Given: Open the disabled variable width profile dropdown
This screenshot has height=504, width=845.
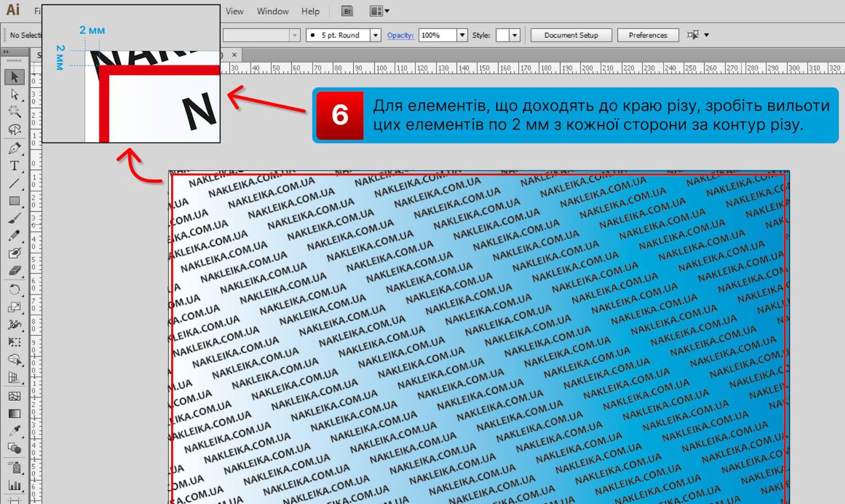Looking at the screenshot, I should click(x=295, y=35).
